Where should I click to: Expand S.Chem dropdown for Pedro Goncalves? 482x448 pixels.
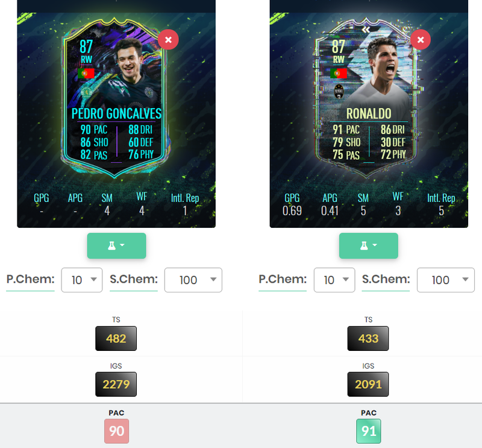tap(193, 280)
